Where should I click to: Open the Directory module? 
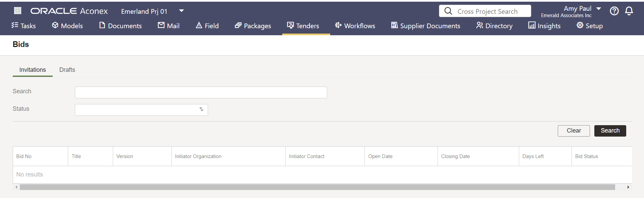(x=494, y=26)
